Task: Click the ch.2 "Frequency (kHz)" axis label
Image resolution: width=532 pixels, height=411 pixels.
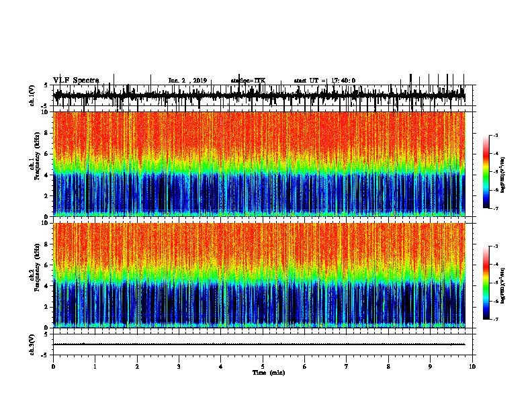Action: click(x=37, y=267)
